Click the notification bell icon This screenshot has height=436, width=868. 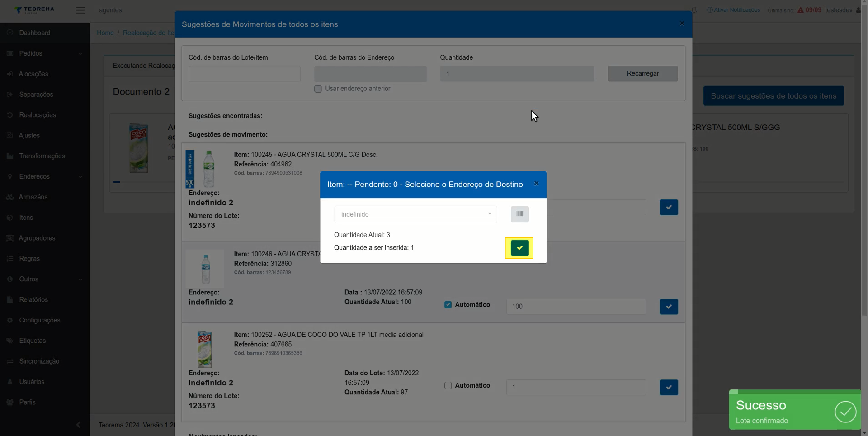694,10
